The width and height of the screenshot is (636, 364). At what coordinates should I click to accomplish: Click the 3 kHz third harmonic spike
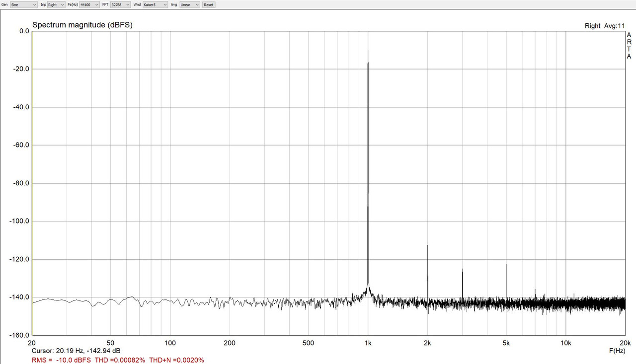point(462,284)
